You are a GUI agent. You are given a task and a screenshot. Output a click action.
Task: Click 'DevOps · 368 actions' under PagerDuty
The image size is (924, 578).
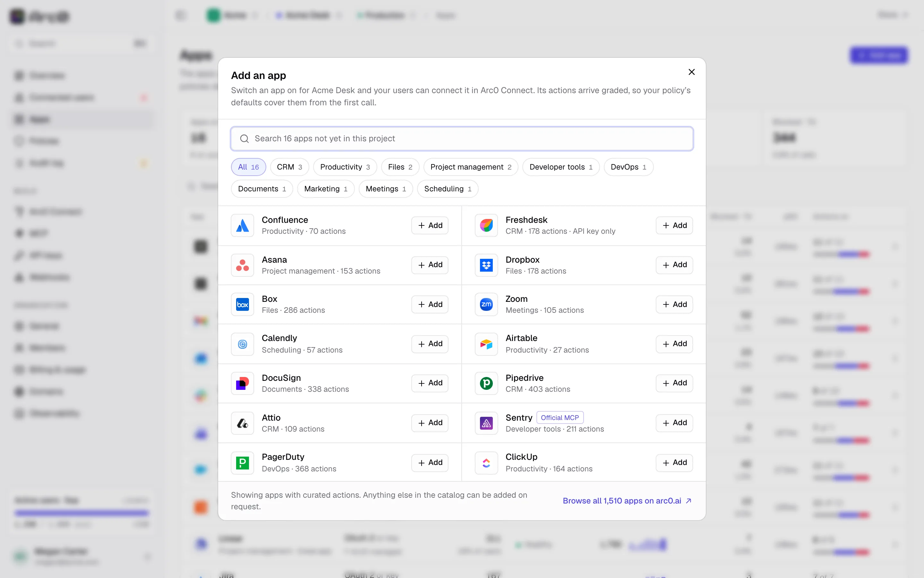(299, 469)
